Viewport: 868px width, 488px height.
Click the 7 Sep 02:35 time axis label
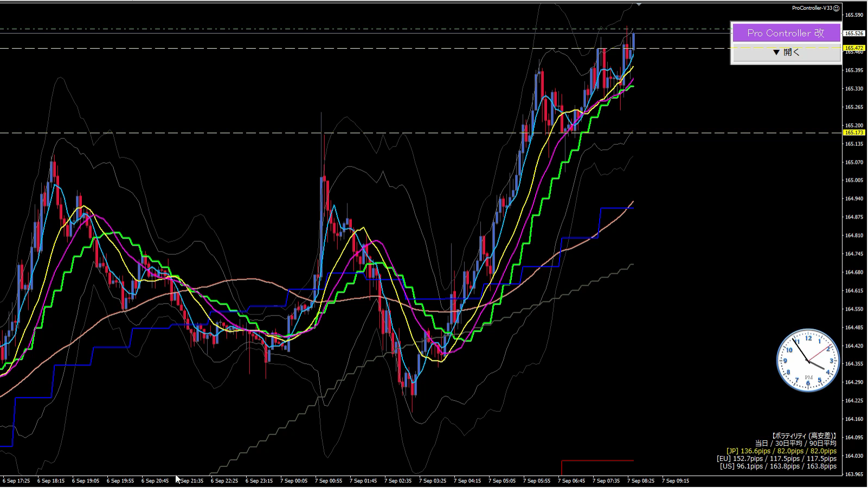point(398,481)
